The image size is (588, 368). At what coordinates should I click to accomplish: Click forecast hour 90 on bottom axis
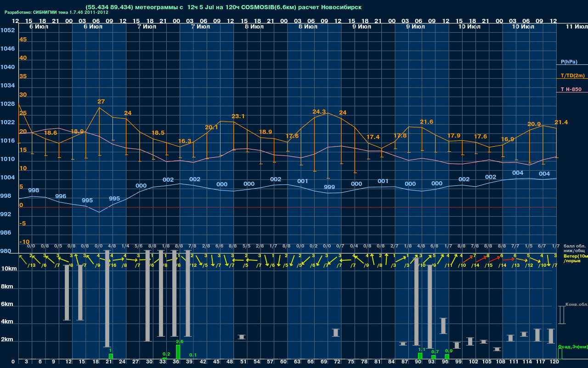(x=418, y=362)
